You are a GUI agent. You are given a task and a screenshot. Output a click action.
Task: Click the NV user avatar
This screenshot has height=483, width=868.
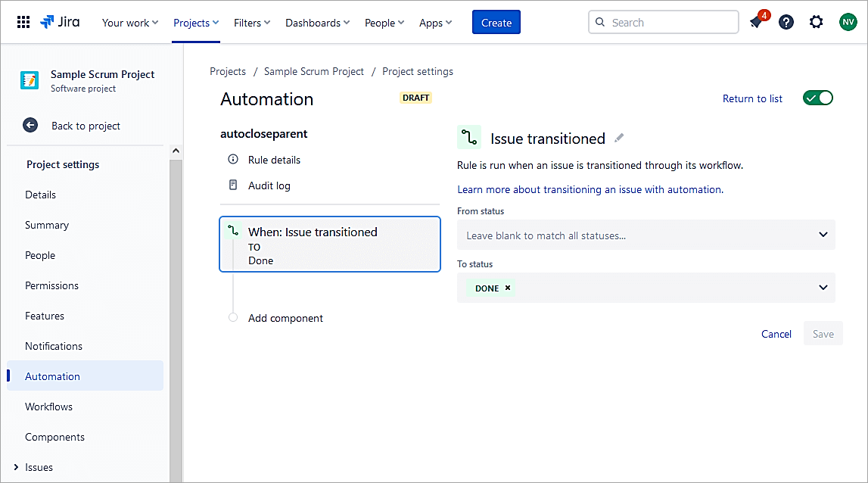pos(848,22)
